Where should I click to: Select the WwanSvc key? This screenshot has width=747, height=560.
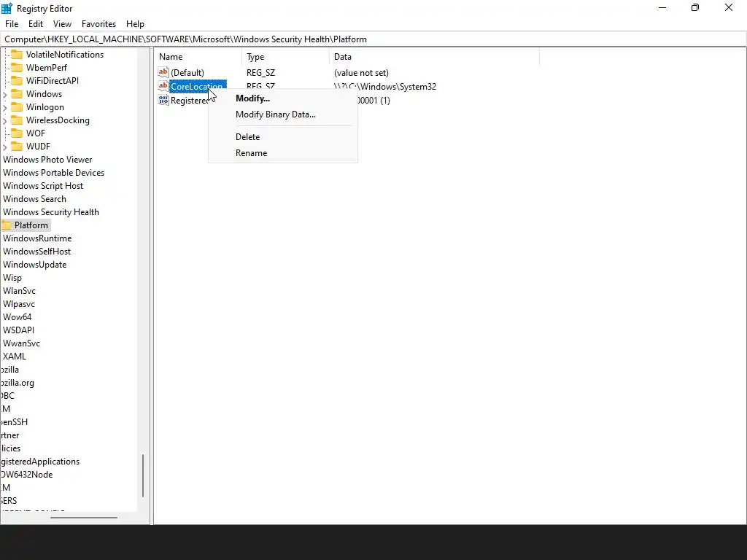21,343
